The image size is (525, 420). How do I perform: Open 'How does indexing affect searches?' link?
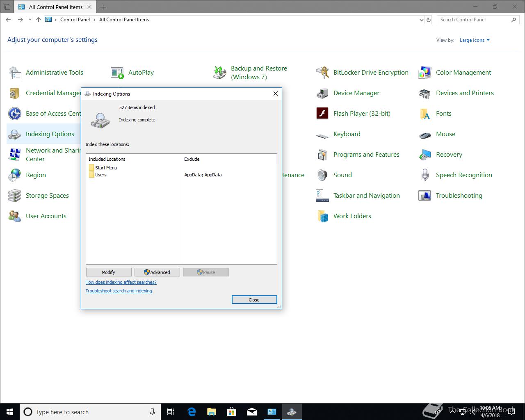click(121, 282)
